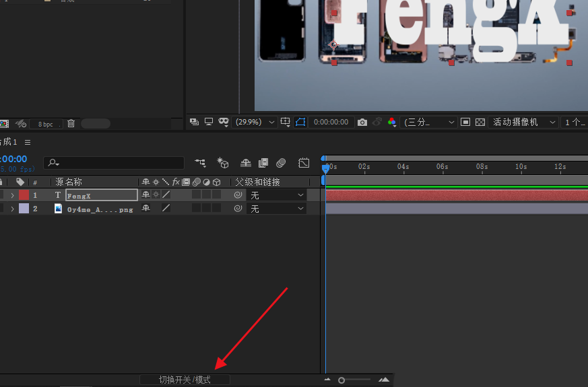The width and height of the screenshot is (588, 387).
Task: Click the 8 bpc color depth button
Action: tap(45, 124)
